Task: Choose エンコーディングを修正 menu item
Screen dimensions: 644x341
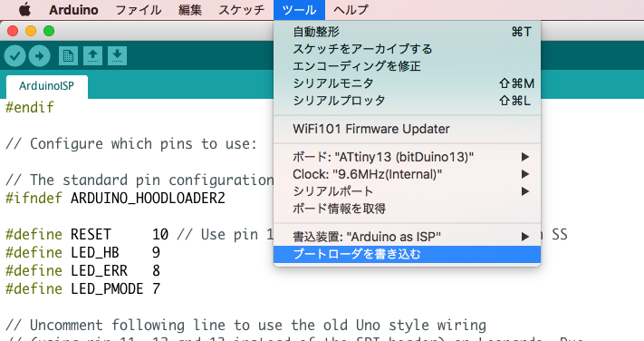Action: 407,66
